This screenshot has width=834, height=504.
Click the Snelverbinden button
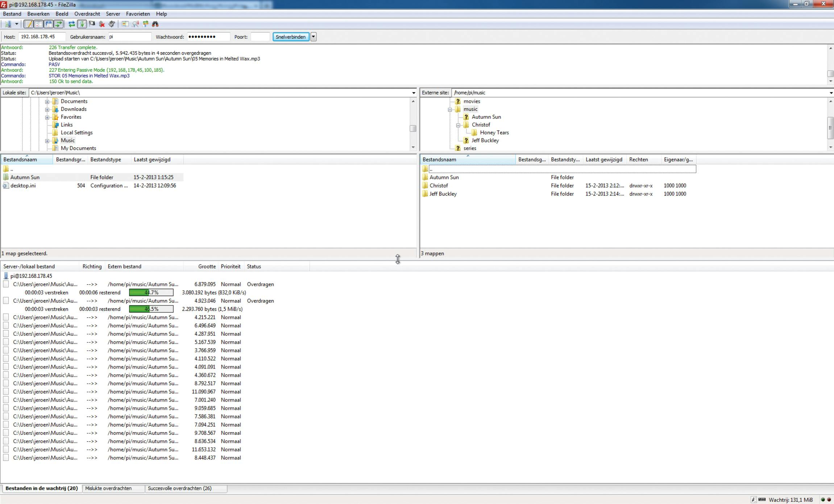(291, 37)
